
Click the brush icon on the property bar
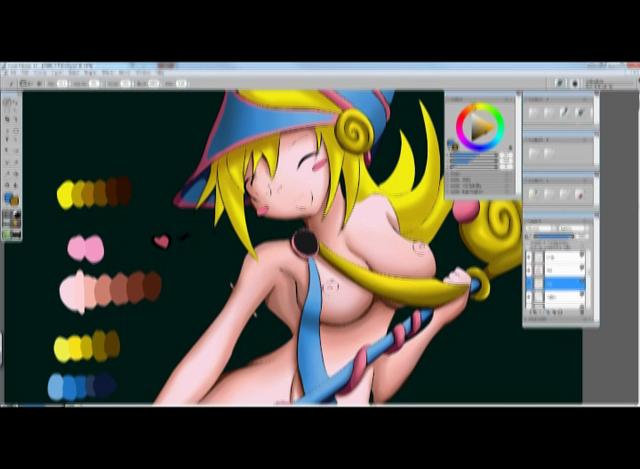11,84
